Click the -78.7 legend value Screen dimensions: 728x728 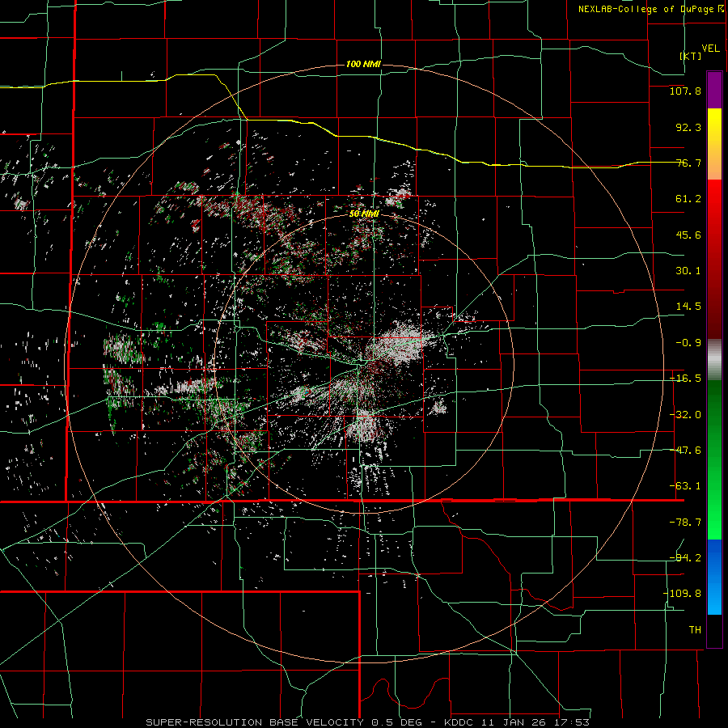(x=685, y=523)
